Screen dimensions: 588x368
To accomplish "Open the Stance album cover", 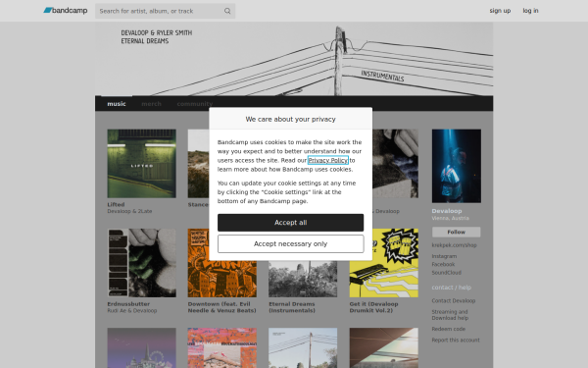I will [198, 163].
